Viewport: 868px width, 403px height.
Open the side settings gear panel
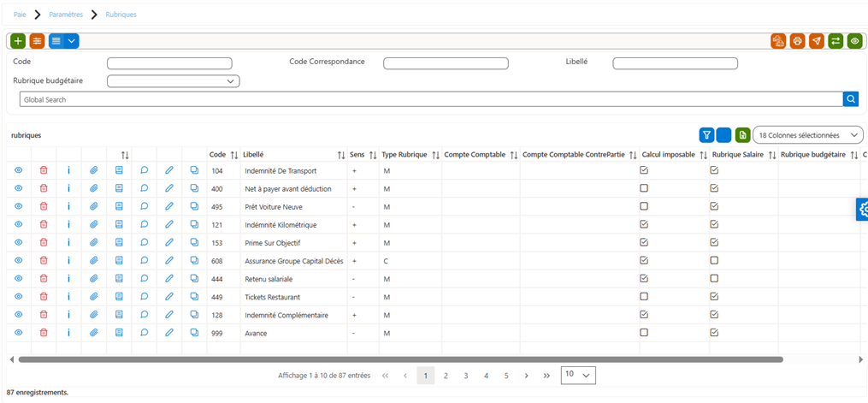(x=861, y=210)
